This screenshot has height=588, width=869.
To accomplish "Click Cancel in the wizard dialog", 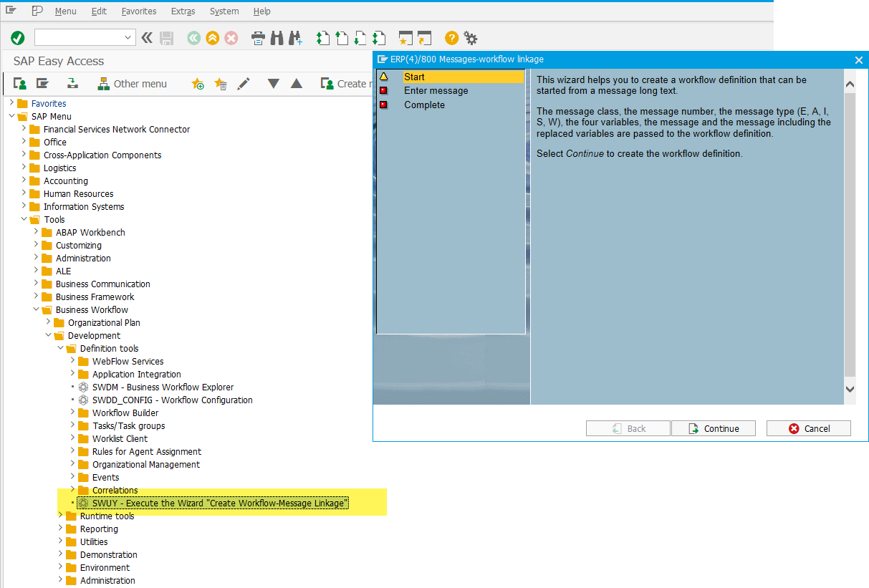I will pos(809,428).
